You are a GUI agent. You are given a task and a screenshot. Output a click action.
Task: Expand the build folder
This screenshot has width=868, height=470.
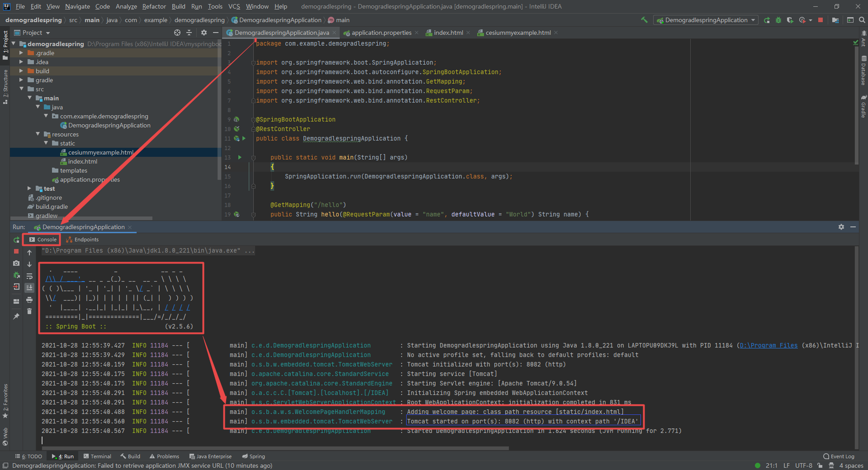click(21, 71)
